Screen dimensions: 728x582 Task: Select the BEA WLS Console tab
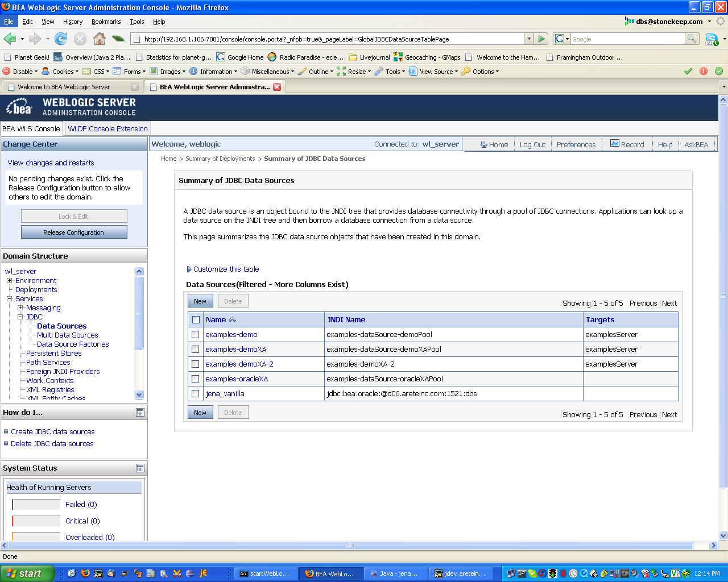tap(31, 129)
